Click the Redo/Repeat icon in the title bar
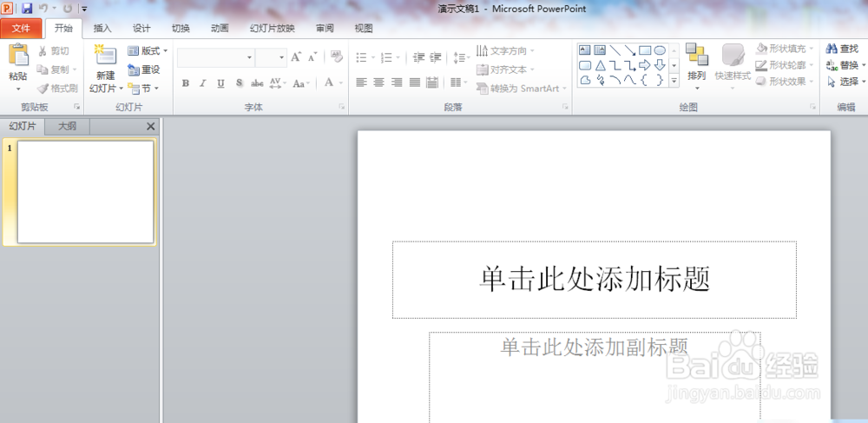This screenshot has height=423, width=868. (68, 9)
